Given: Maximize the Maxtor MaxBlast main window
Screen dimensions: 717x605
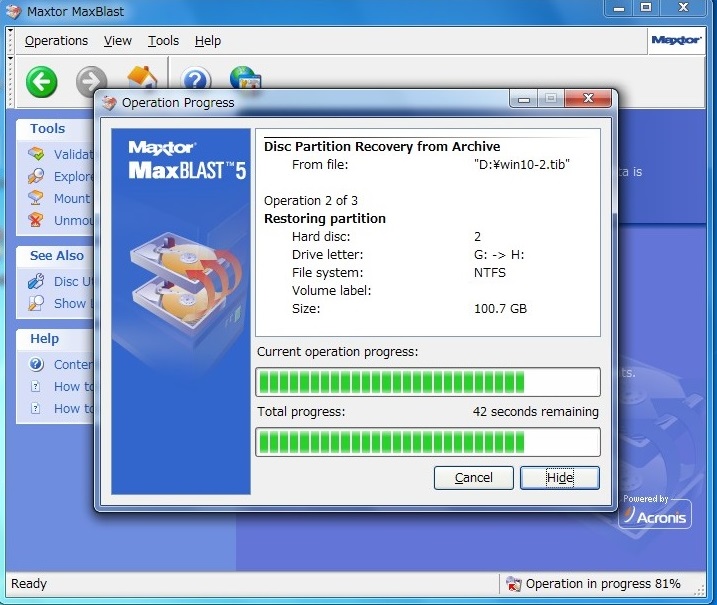Looking at the screenshot, I should (646, 8).
